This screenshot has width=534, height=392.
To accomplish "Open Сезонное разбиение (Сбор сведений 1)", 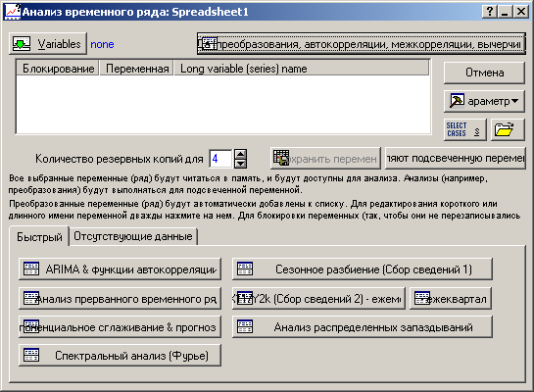I will [363, 269].
